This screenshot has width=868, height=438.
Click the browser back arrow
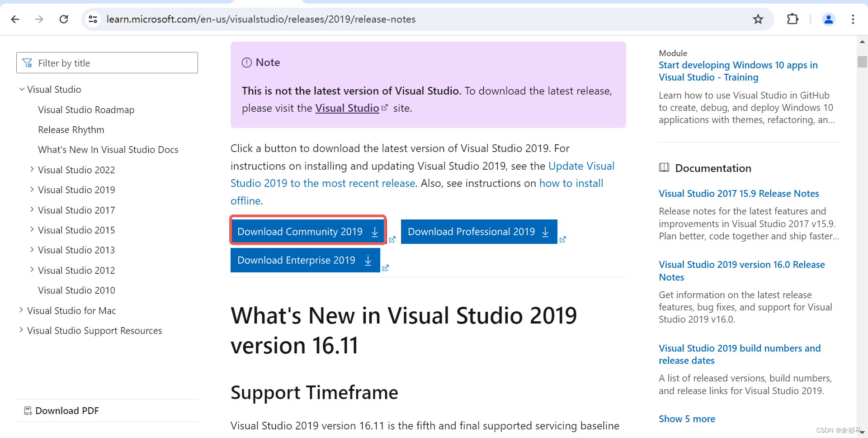click(x=15, y=19)
